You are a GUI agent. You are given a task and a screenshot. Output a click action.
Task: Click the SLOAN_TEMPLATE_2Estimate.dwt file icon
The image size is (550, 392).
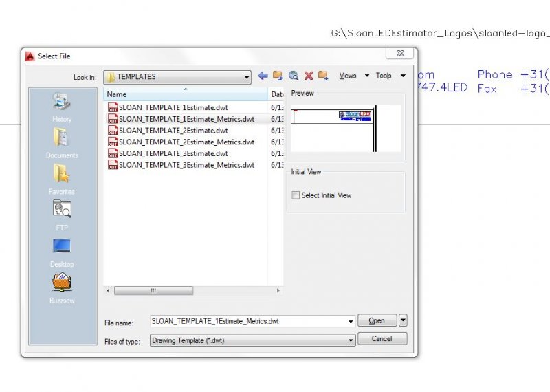click(x=113, y=130)
